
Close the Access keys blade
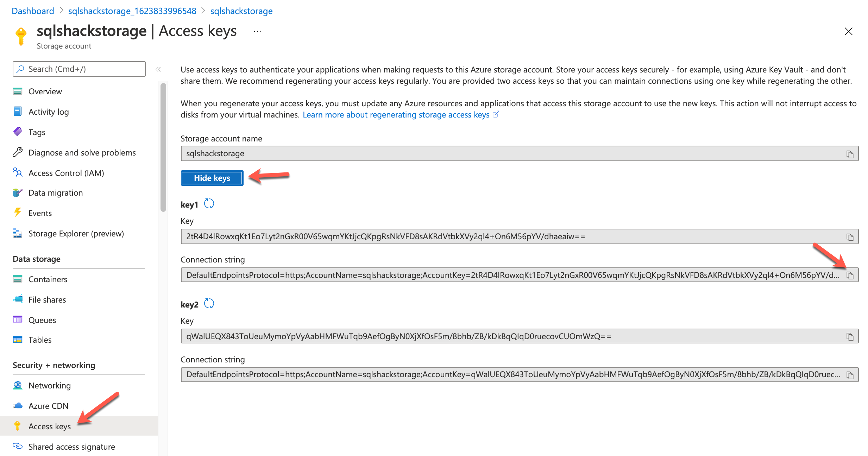[x=848, y=31]
